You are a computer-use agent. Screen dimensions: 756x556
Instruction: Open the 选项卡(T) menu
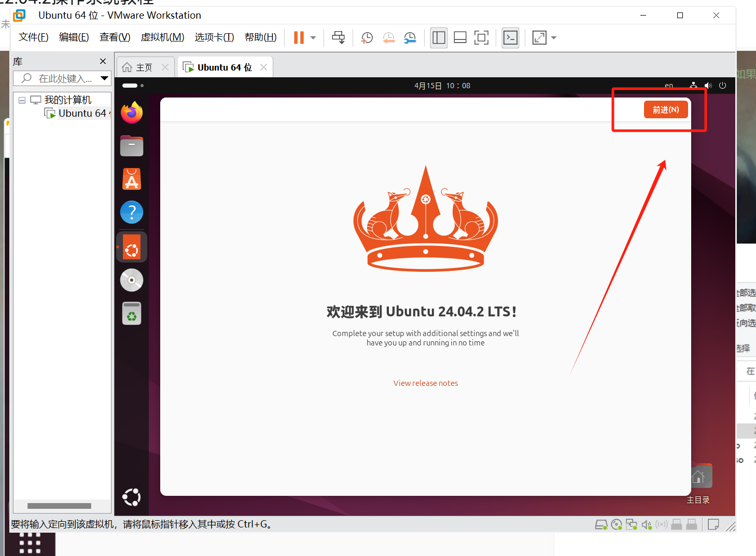point(215,37)
